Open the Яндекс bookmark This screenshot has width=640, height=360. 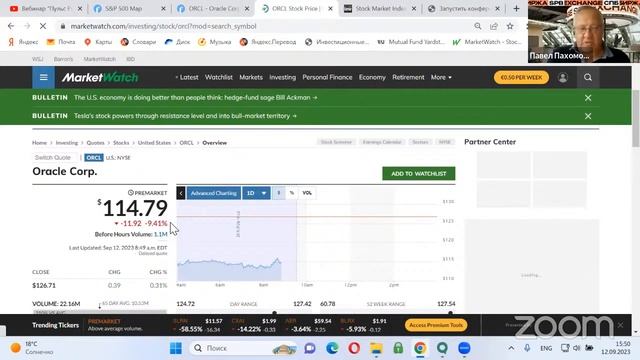tap(24, 42)
